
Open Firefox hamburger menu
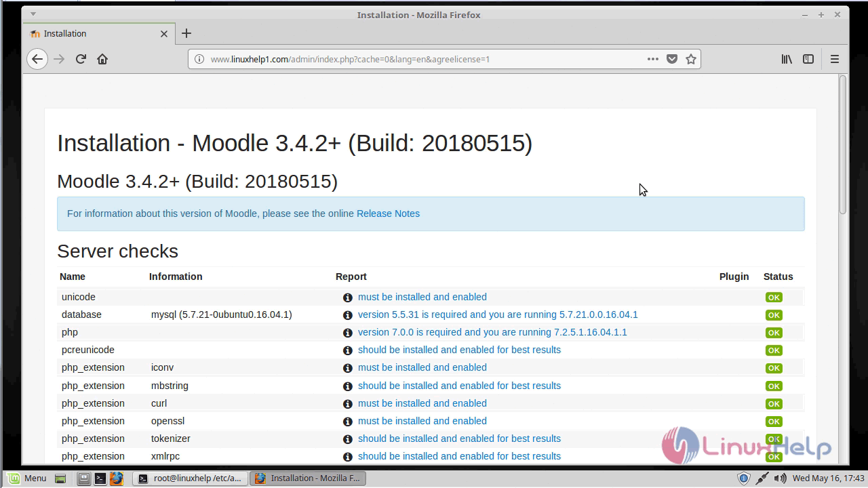click(x=835, y=59)
